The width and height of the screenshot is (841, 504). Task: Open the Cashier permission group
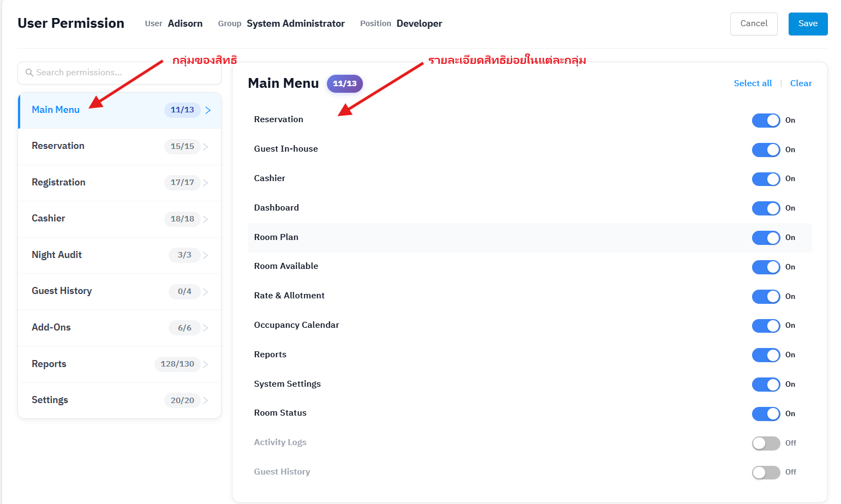pos(49,219)
